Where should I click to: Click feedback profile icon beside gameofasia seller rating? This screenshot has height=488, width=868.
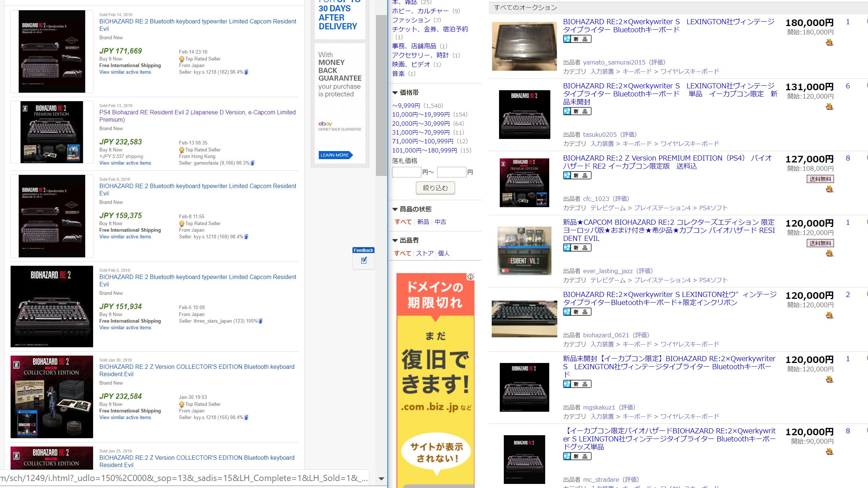click(252, 163)
